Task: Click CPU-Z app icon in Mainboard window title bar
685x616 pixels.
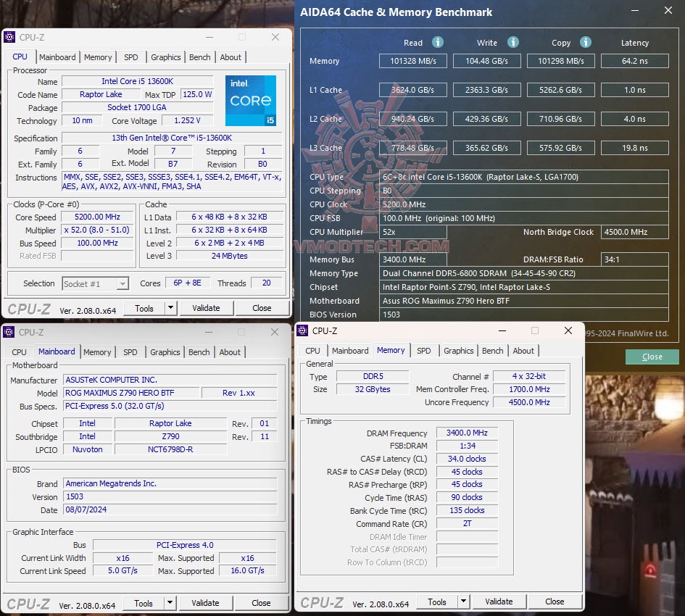Action: point(9,332)
